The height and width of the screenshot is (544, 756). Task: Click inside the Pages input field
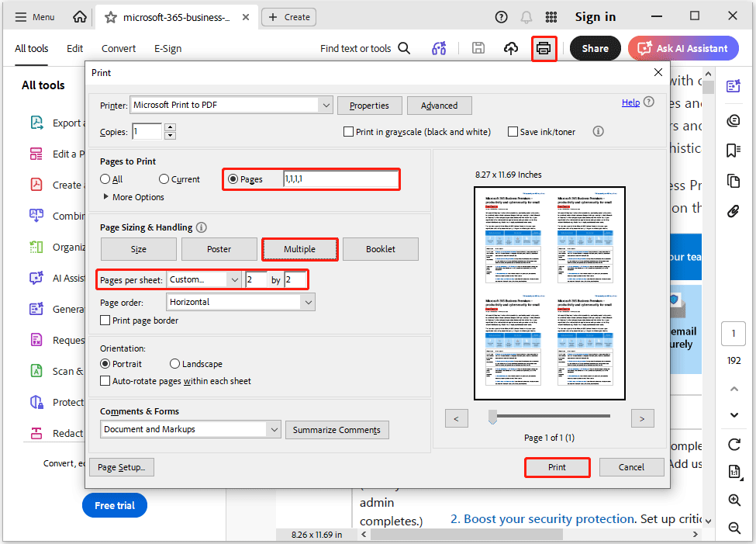[x=341, y=178]
